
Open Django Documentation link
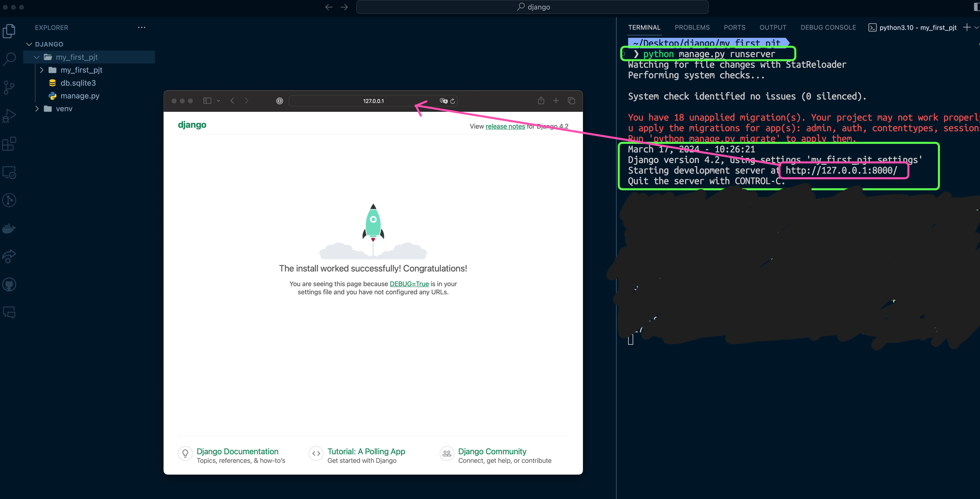click(238, 451)
